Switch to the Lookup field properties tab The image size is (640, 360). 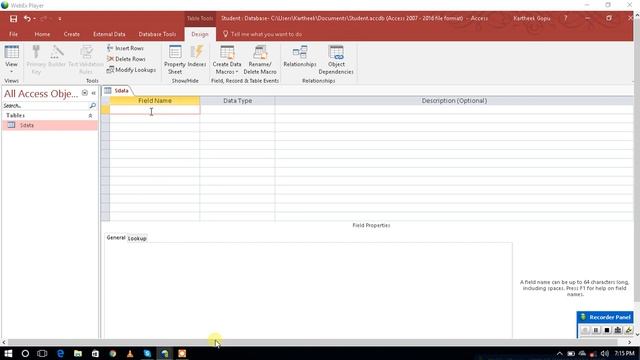[x=137, y=238]
